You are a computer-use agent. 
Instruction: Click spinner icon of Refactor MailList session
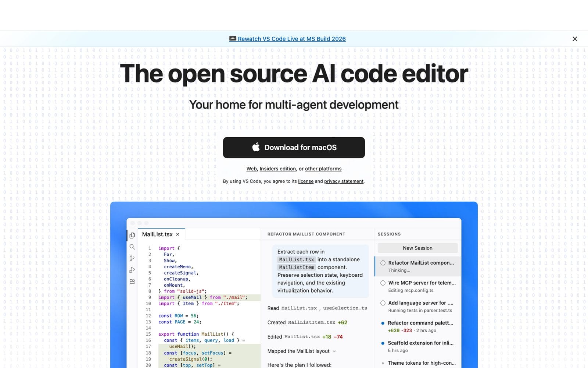coord(383,263)
